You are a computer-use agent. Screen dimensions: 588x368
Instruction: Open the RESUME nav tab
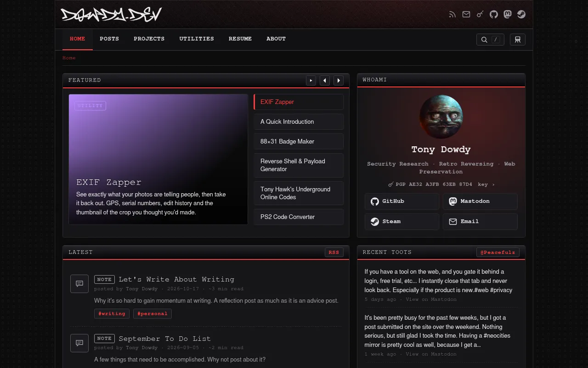pyautogui.click(x=240, y=39)
